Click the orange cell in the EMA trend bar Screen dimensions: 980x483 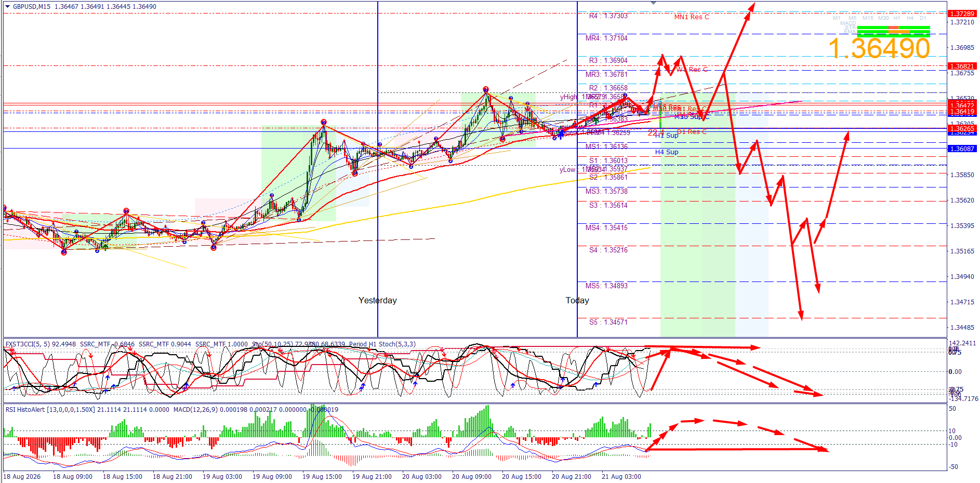(x=898, y=32)
